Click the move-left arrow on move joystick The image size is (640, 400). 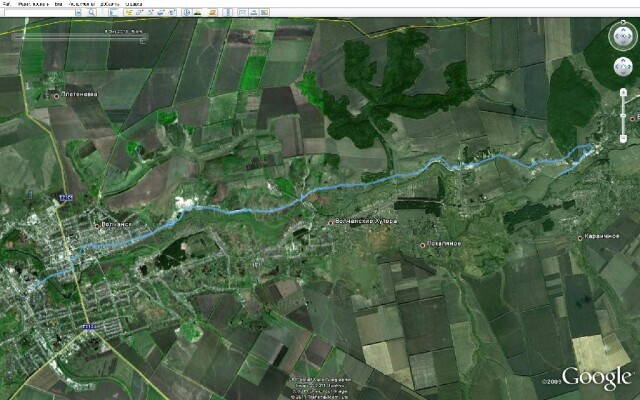coord(617,67)
